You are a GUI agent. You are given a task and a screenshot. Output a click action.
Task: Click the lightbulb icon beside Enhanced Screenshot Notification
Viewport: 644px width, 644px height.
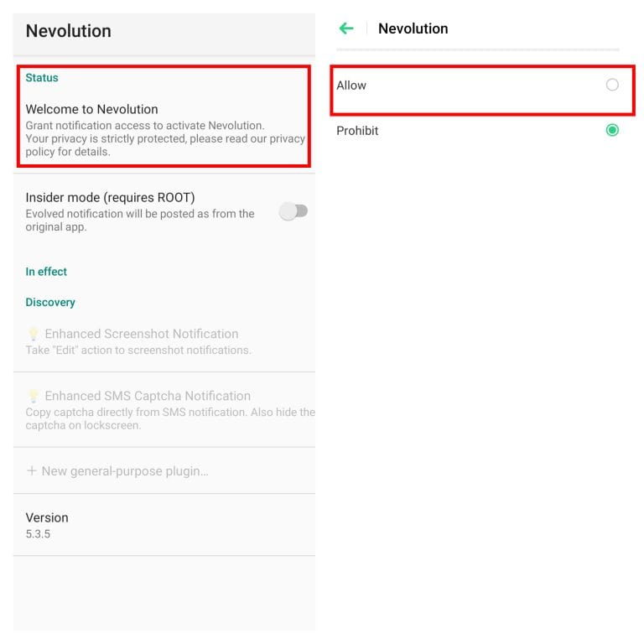34,334
